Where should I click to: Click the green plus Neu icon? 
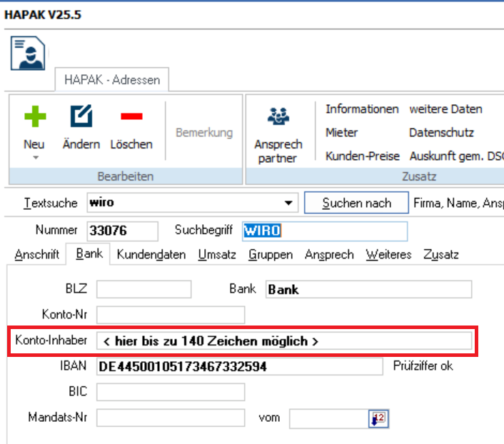pyautogui.click(x=34, y=117)
